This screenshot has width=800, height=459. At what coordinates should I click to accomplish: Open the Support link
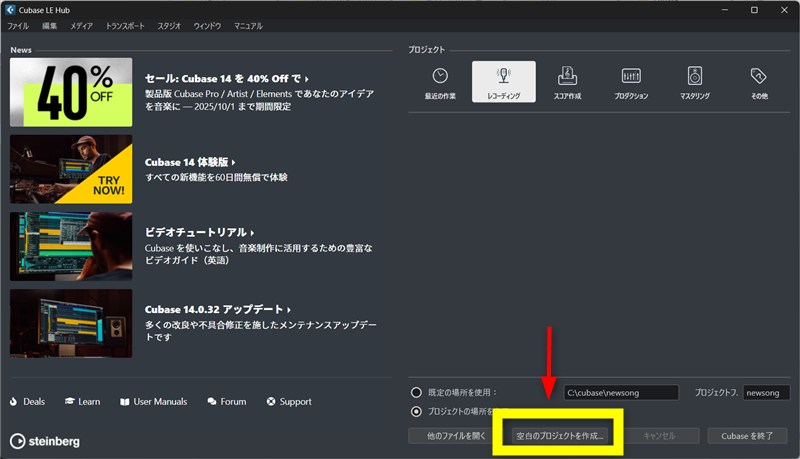tap(289, 401)
